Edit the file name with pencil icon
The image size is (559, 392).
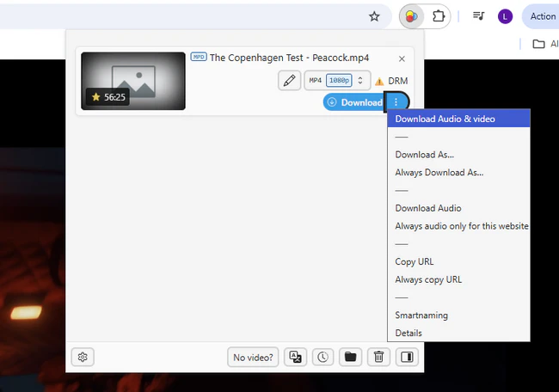click(289, 81)
